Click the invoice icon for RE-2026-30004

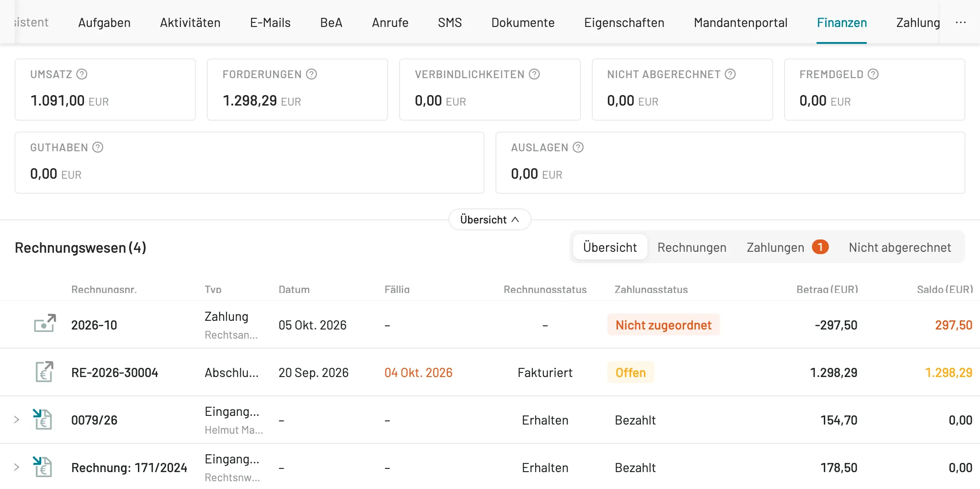(44, 372)
